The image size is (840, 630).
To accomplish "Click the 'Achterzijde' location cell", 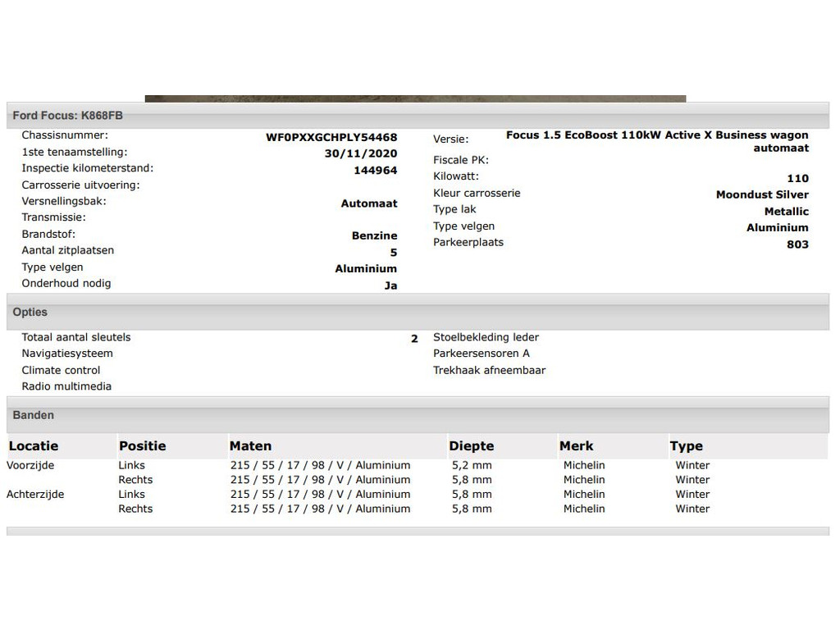I will [35, 494].
